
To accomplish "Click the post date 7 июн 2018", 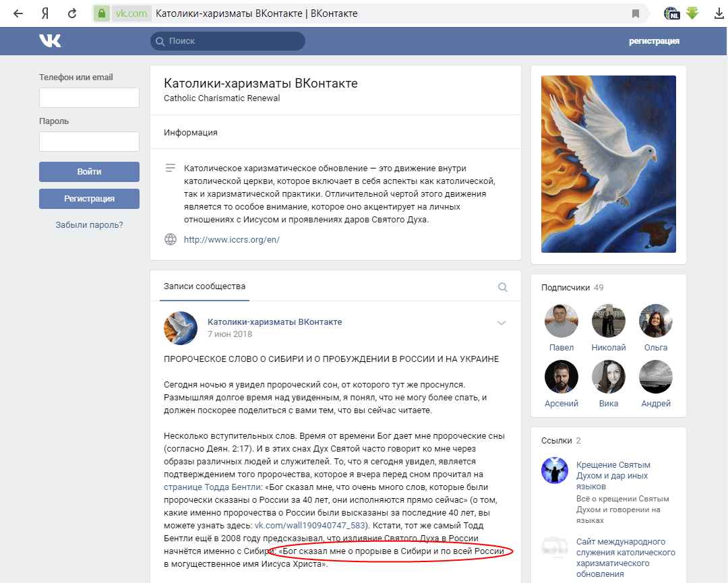I will tap(230, 334).
